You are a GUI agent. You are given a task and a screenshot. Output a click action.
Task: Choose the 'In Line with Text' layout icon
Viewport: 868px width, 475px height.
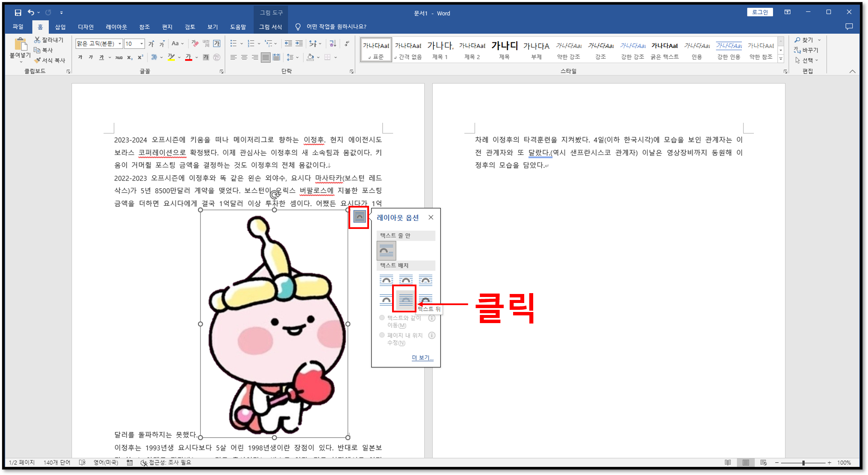tap(386, 251)
